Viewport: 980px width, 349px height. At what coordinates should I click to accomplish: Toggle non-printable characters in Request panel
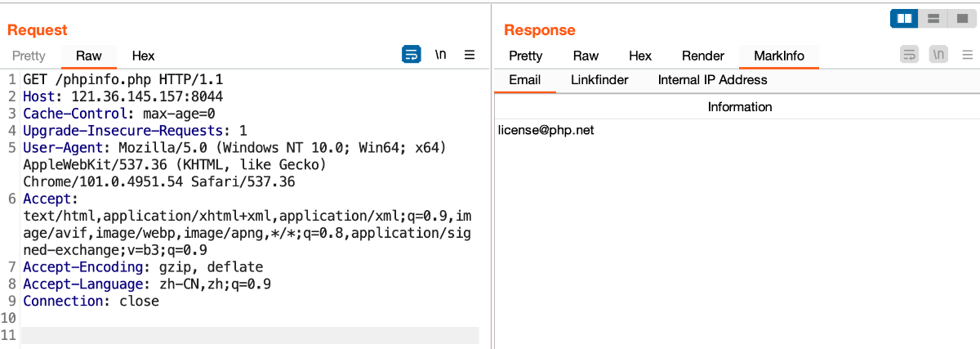[x=441, y=55]
